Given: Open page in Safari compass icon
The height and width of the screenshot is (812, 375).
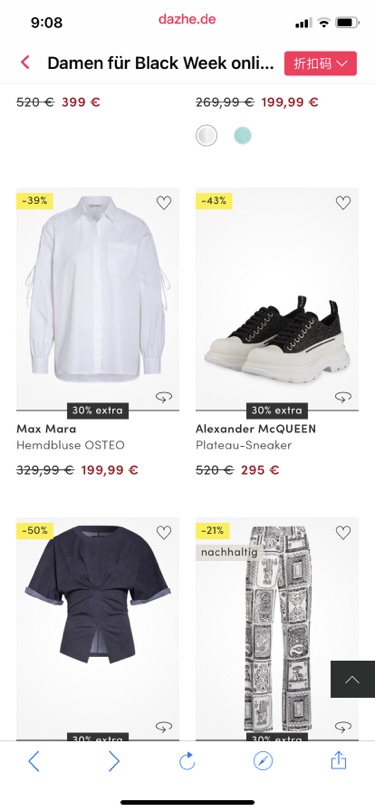Looking at the screenshot, I should [x=263, y=761].
